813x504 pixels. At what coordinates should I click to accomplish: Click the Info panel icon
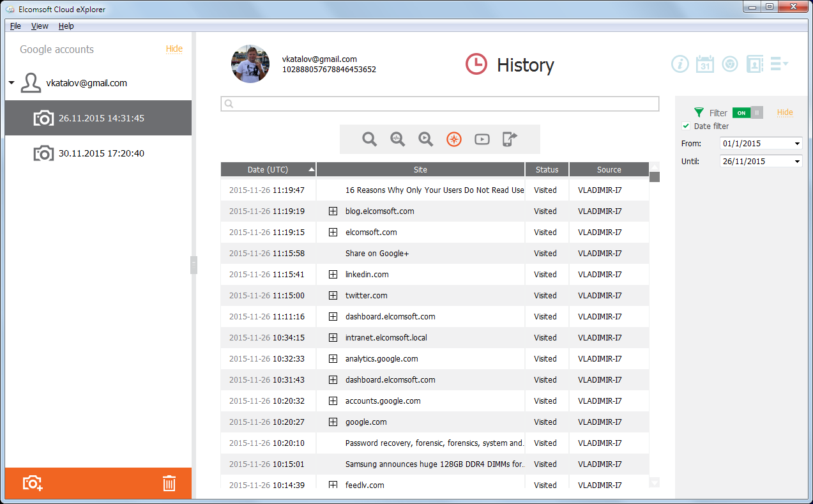(x=680, y=64)
